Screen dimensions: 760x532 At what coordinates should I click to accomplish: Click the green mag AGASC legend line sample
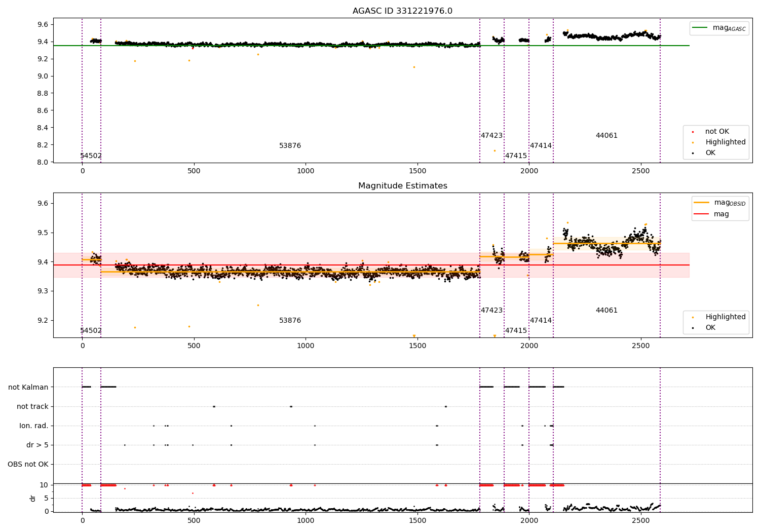(700, 28)
